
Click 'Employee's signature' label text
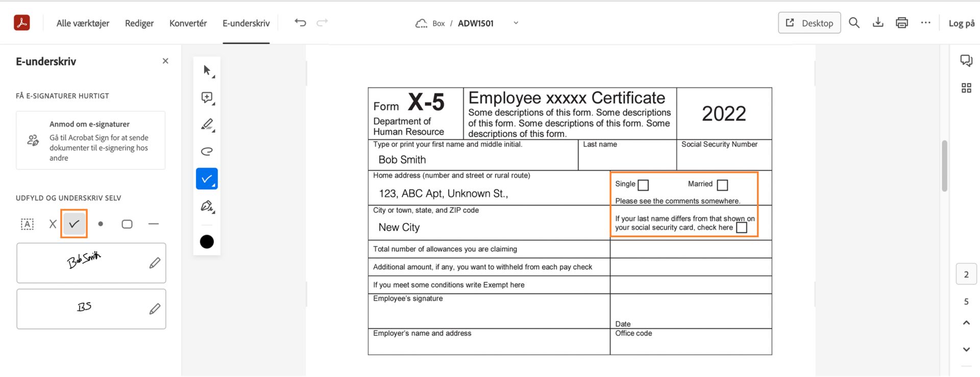[408, 298]
